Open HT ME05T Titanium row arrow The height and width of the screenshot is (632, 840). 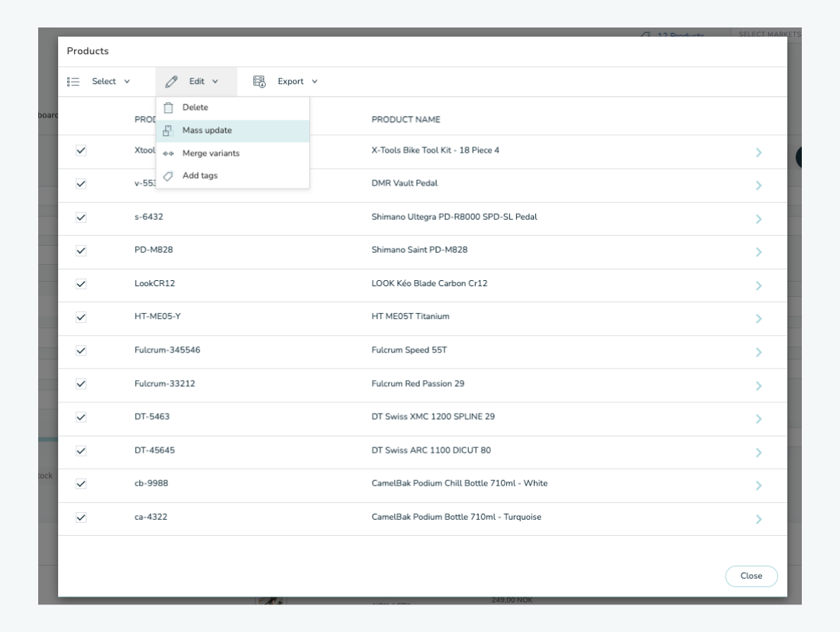758,319
